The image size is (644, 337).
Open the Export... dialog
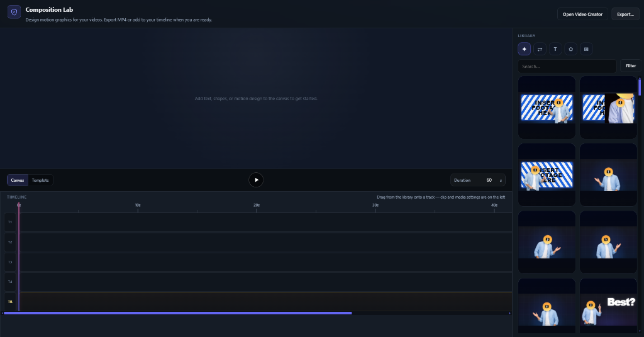[x=625, y=14]
